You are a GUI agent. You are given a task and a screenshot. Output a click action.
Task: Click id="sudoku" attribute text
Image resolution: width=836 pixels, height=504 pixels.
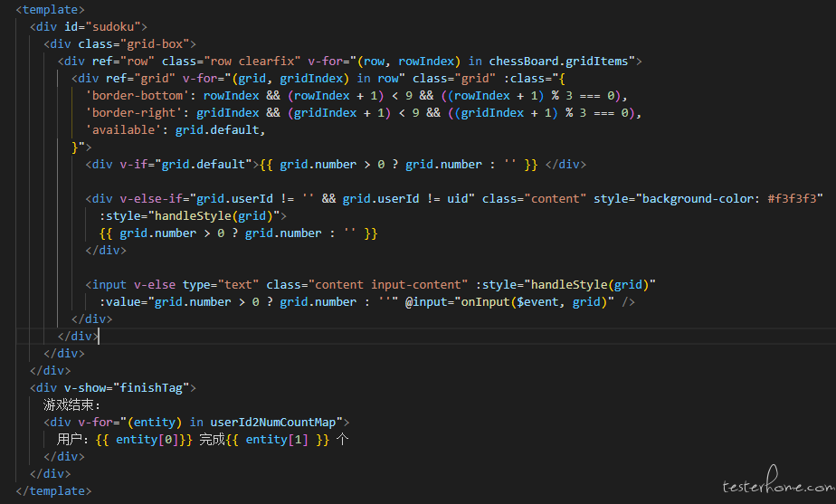pyautogui.click(x=102, y=26)
